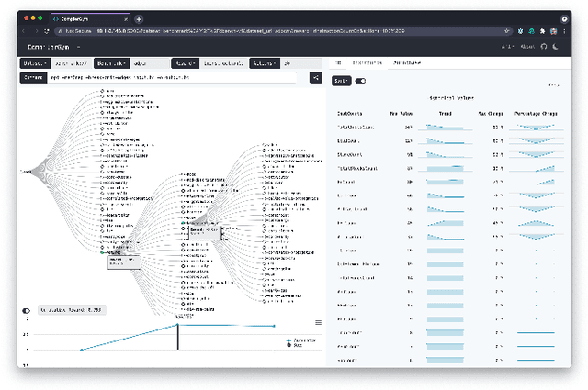
Task: Open the chart hamburger menu
Action: point(318,322)
